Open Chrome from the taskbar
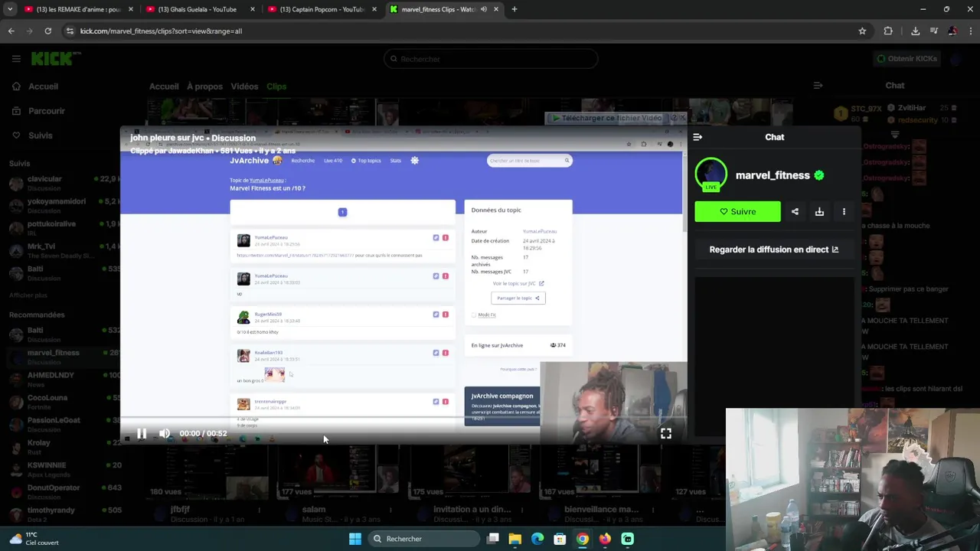The image size is (980, 551). [583, 539]
